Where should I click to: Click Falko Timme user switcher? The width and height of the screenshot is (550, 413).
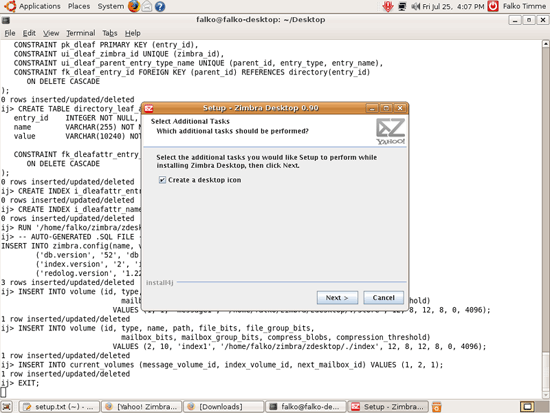point(524,6)
